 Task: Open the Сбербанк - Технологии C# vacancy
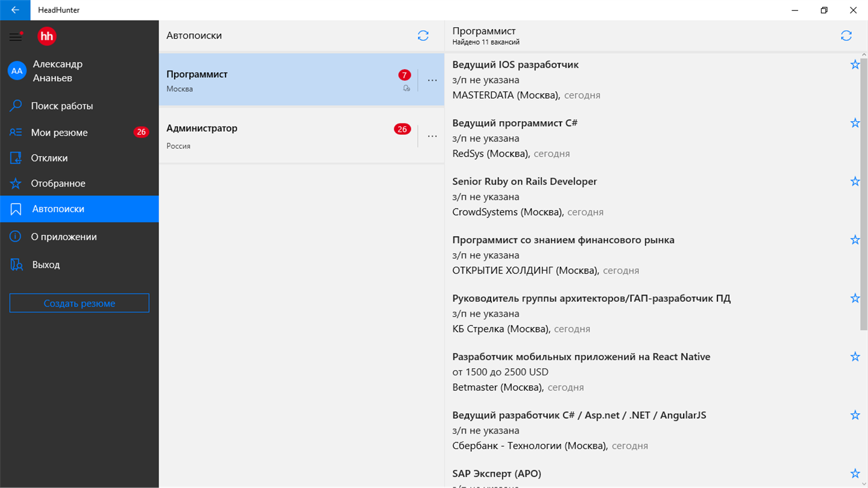[x=579, y=415]
